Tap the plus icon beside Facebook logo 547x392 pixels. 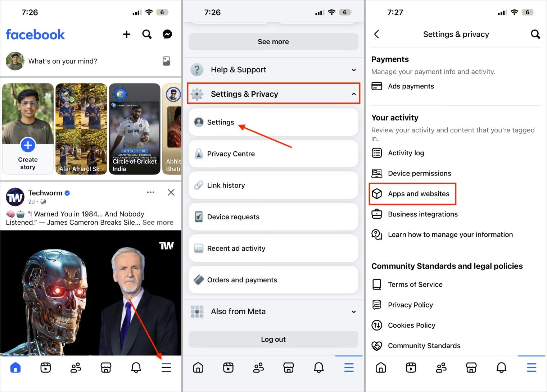[x=126, y=34]
